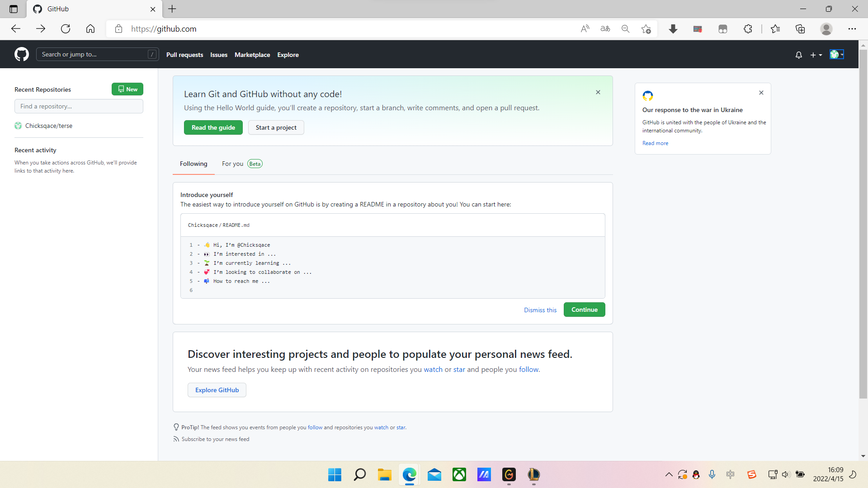Dismiss the Ukraine response notice
The image size is (868, 488).
pyautogui.click(x=761, y=93)
